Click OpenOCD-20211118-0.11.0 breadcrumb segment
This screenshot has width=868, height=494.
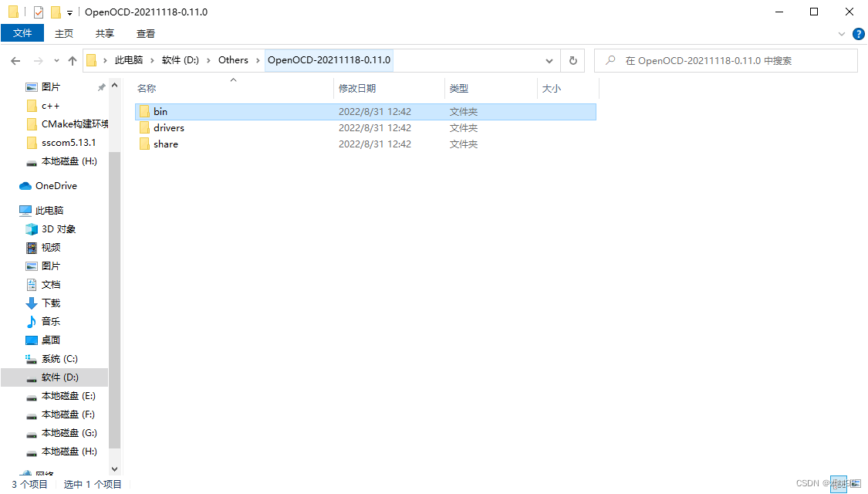coord(329,59)
